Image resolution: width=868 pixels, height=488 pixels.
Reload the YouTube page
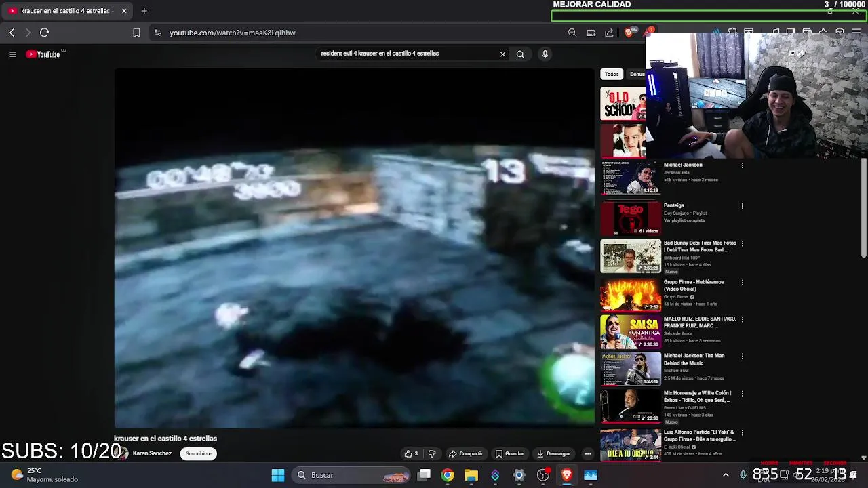(45, 33)
